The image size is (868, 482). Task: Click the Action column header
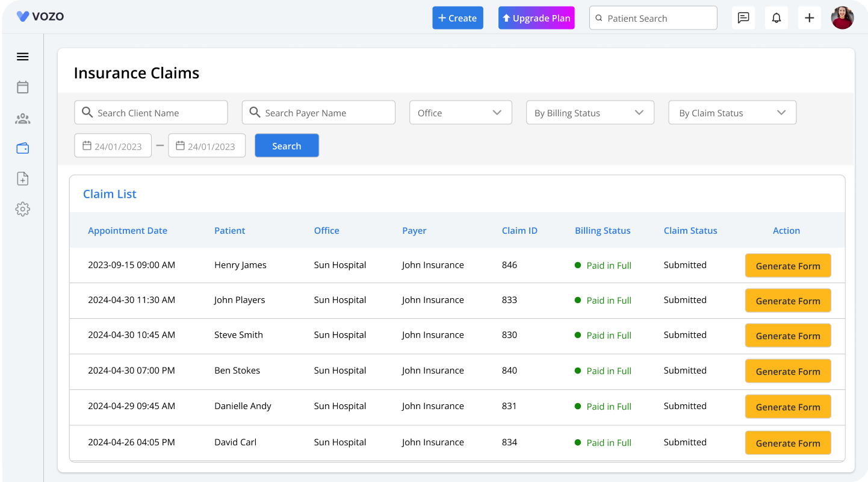(x=786, y=231)
